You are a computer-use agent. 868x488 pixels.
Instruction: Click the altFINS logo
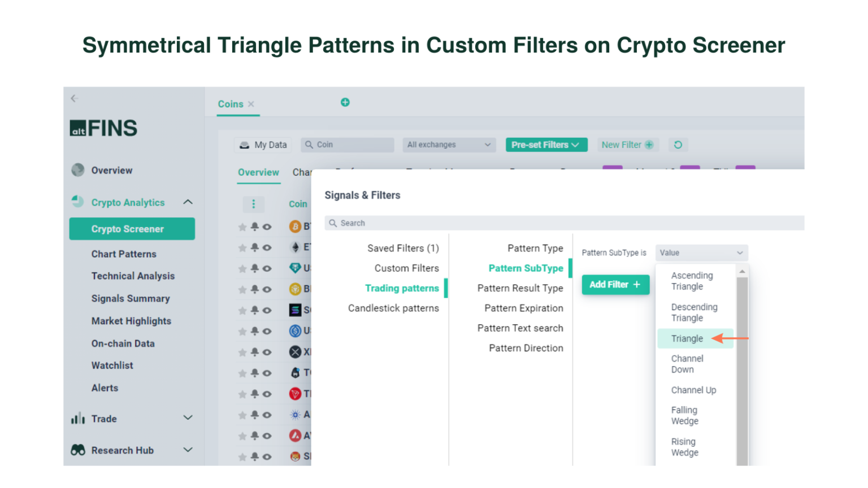[x=103, y=128]
